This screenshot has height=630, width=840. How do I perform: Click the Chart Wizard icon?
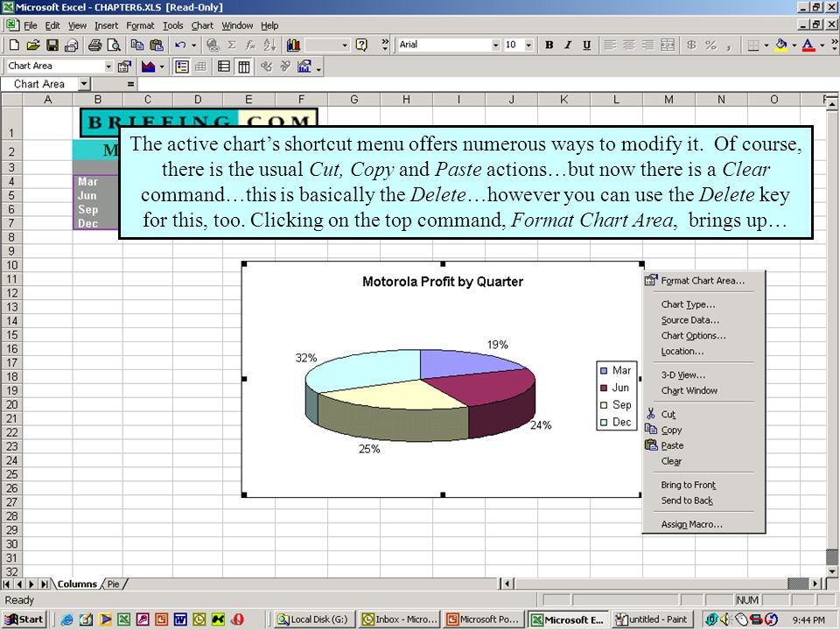click(x=293, y=45)
